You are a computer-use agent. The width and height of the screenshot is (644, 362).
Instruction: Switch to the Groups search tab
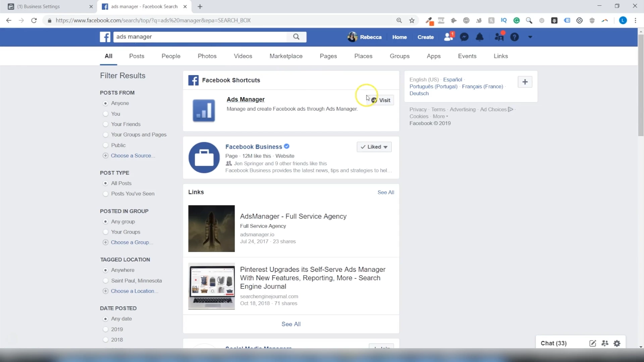pos(399,56)
